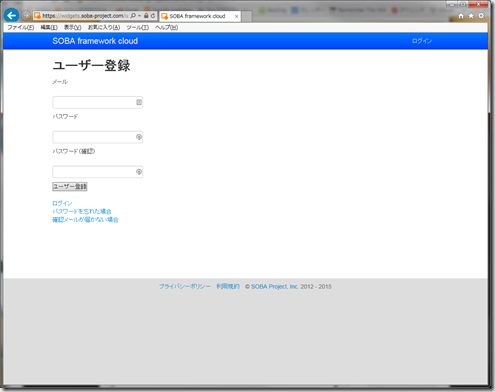The width and height of the screenshot is (495, 392).
Task: Open the 表示(V) menu
Action: (73, 27)
